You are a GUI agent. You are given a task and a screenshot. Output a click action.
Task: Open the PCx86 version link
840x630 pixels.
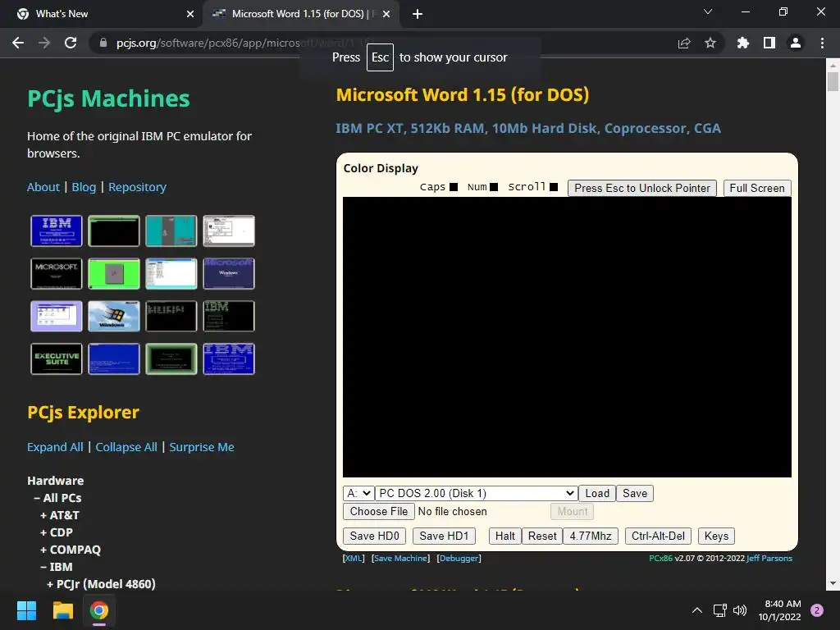tap(660, 558)
